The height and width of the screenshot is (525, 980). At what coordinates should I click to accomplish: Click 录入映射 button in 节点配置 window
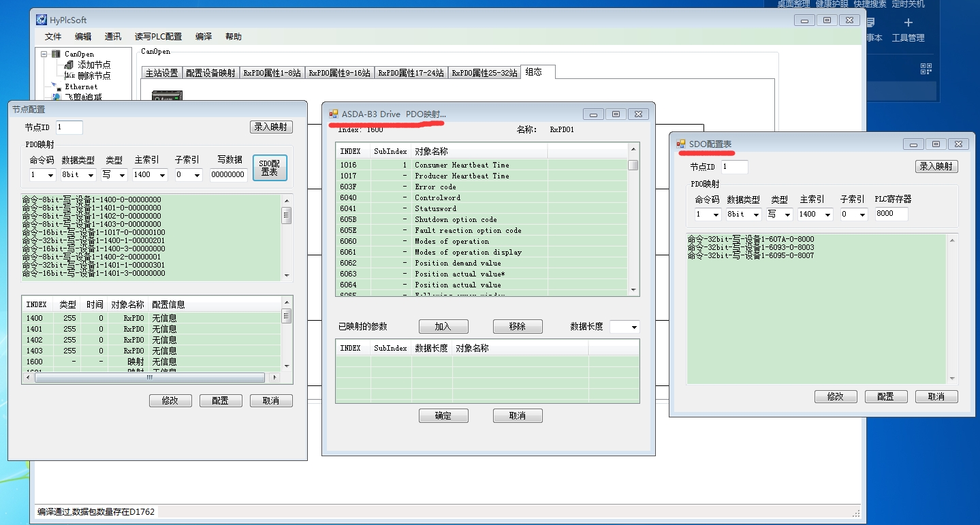271,127
